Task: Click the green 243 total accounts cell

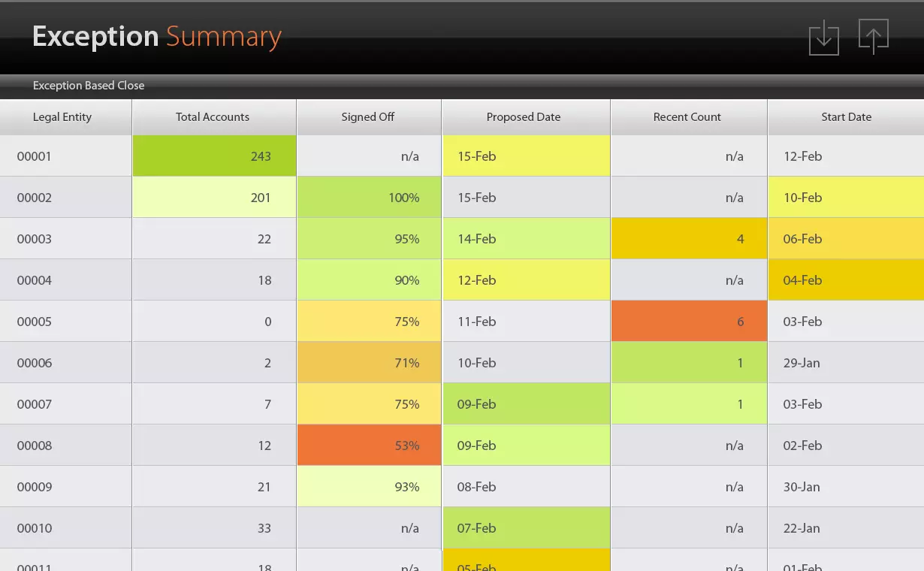Action: 214,156
